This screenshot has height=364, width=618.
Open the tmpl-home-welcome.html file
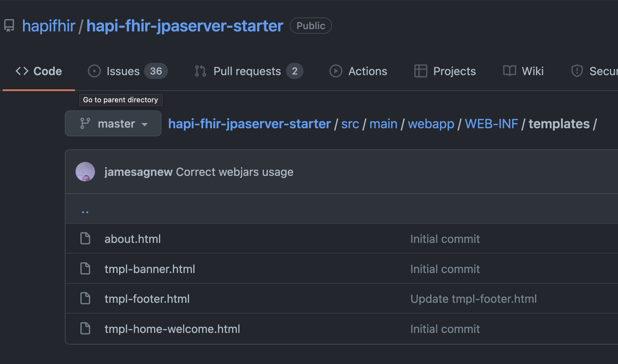point(172,329)
